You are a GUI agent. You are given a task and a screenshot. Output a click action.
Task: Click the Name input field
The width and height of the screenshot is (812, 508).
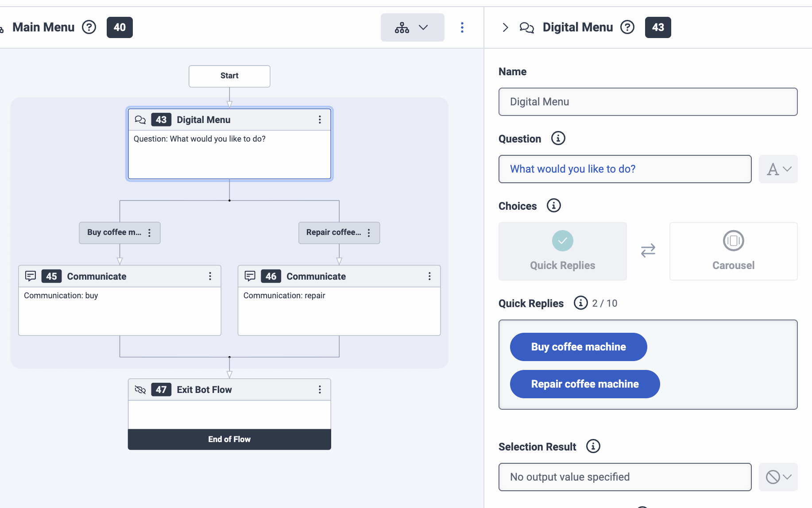coord(648,102)
